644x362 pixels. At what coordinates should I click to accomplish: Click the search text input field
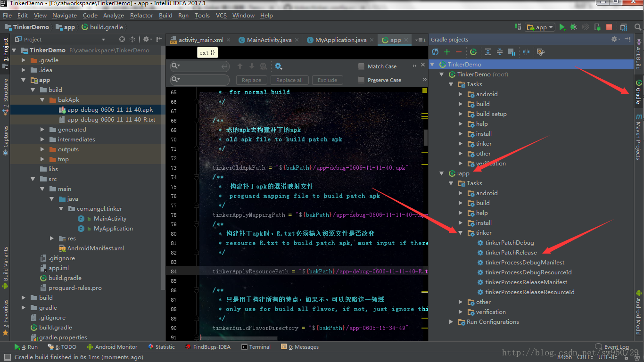point(200,66)
